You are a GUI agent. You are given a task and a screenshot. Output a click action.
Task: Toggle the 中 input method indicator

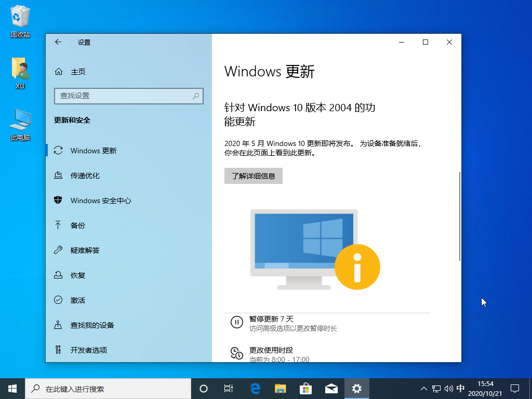tap(461, 388)
